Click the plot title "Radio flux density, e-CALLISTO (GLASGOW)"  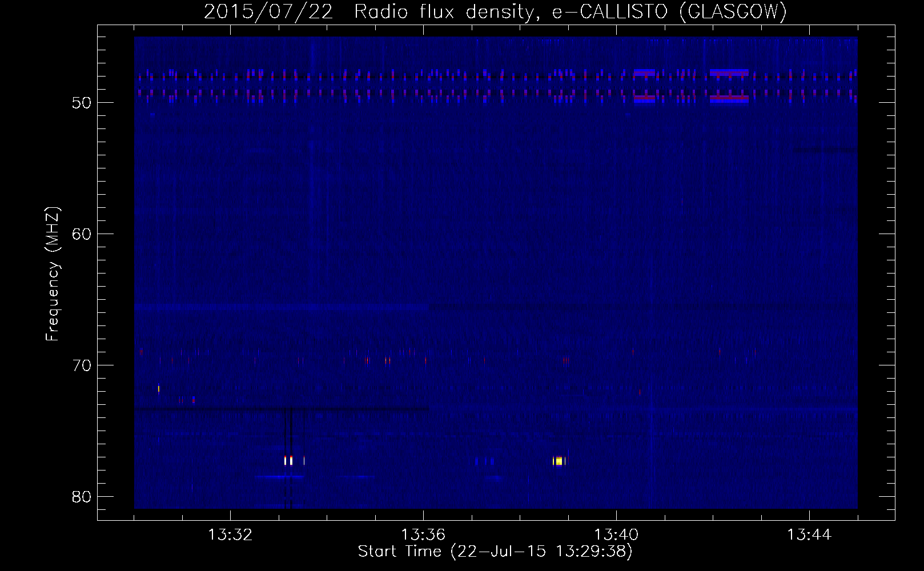point(571,12)
